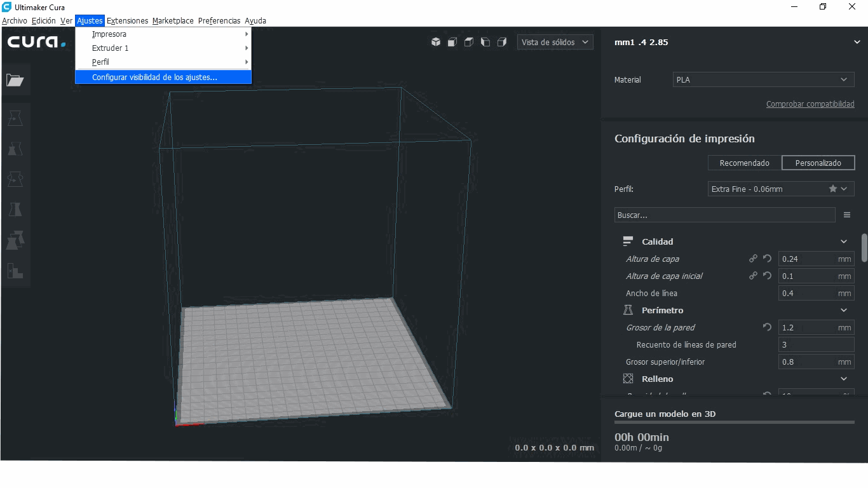This screenshot has height=488, width=868.
Task: Select the Move tool
Action: (x=15, y=118)
